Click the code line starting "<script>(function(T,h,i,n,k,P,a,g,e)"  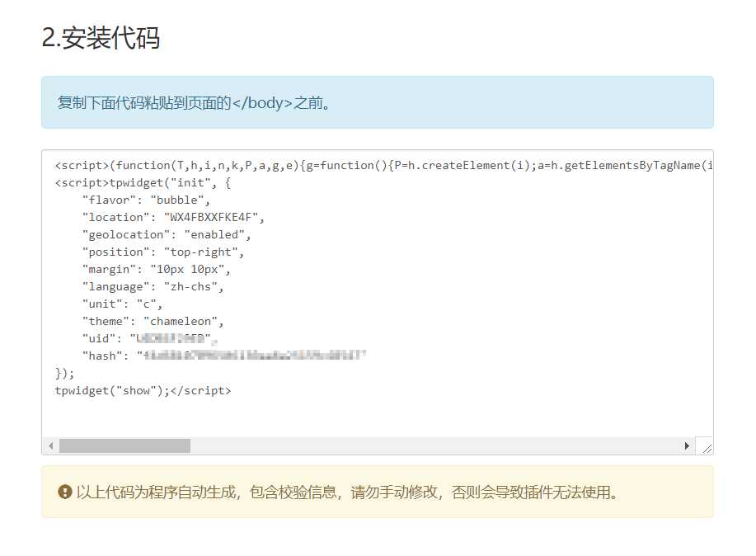(x=384, y=166)
